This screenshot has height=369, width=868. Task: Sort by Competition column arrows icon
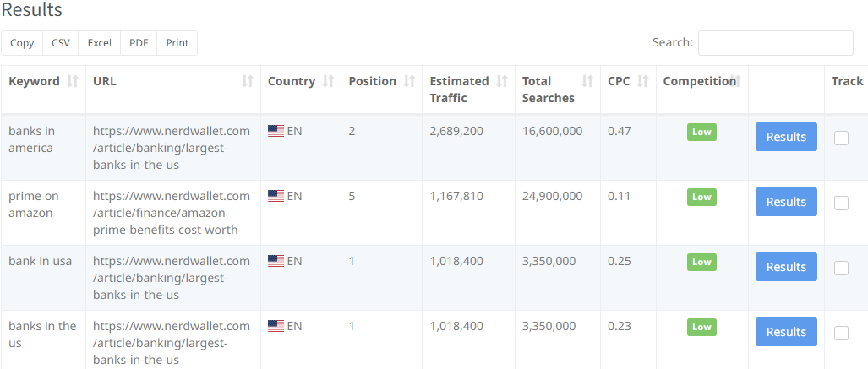[x=736, y=81]
